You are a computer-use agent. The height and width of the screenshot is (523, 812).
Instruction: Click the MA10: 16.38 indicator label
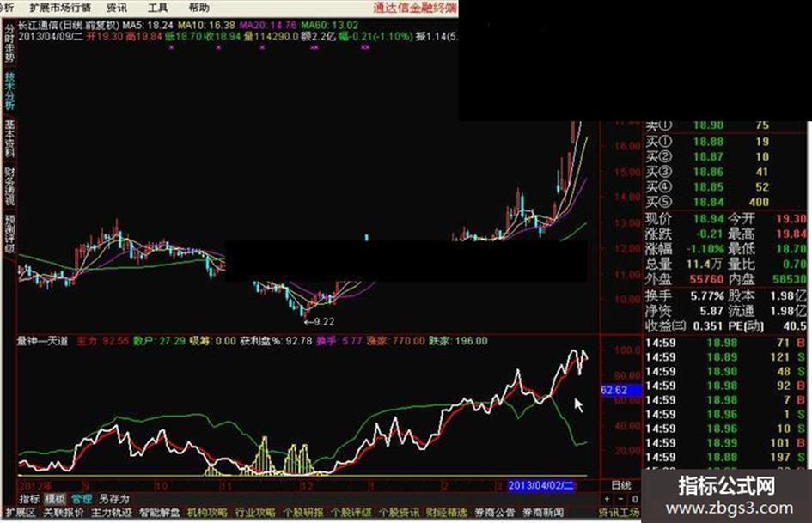[206, 25]
